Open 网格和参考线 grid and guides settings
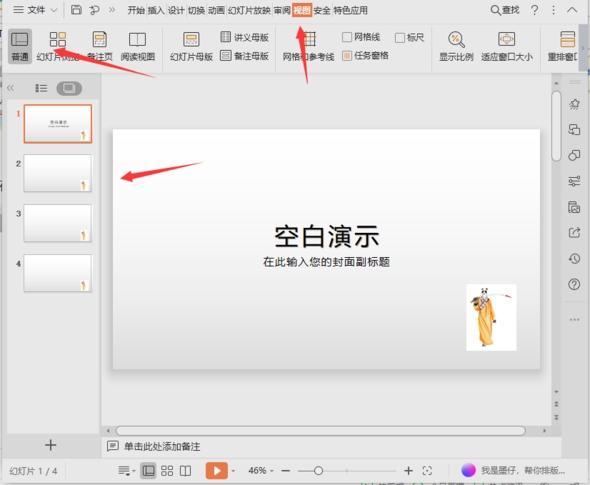 309,46
